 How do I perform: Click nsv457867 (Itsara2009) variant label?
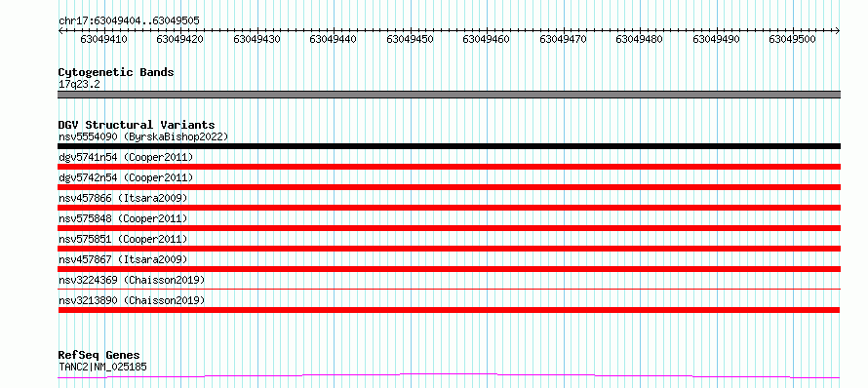pyautogui.click(x=123, y=259)
